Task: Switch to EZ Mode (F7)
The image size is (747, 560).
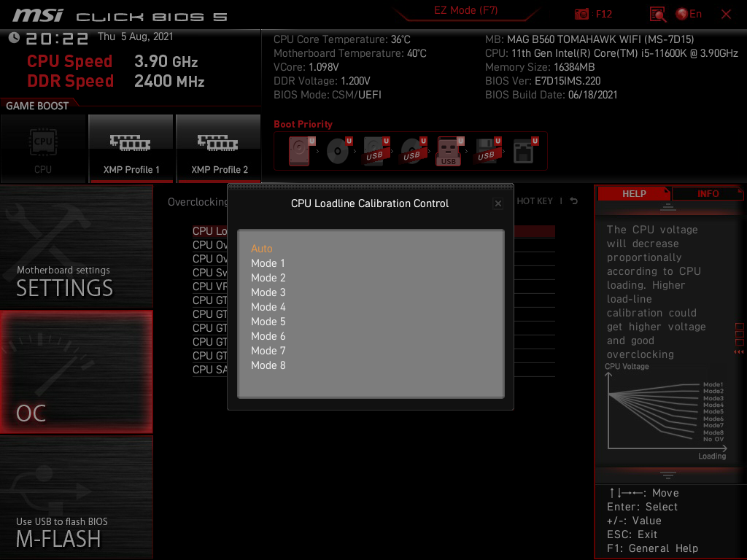Action: tap(465, 10)
